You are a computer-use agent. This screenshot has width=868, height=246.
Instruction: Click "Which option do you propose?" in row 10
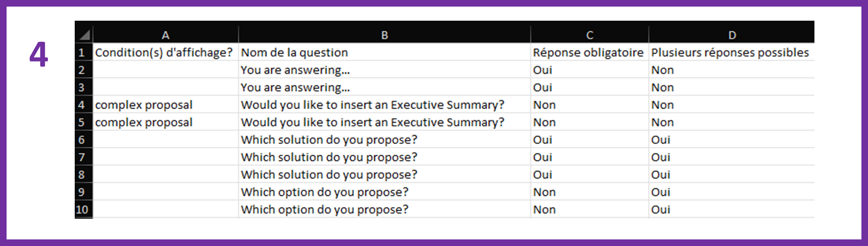(x=324, y=209)
